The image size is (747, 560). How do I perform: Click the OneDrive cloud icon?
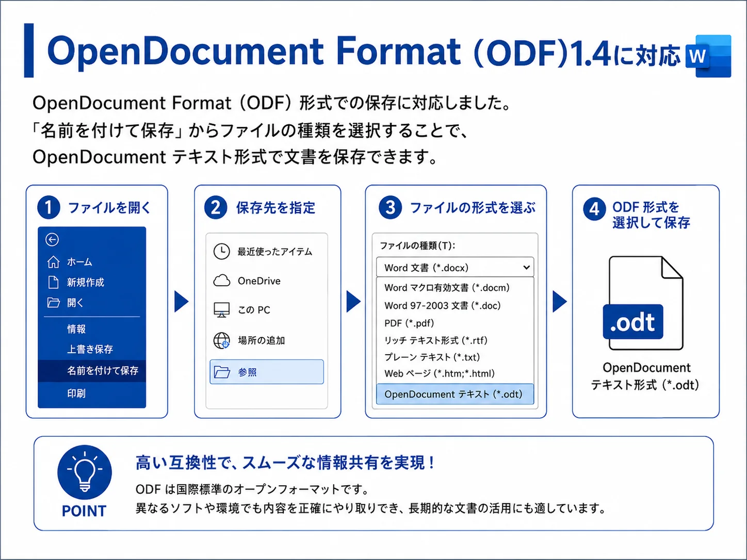tap(222, 281)
